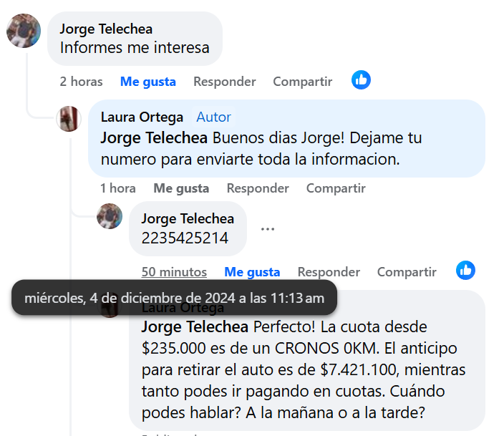This screenshot has height=436, width=504.
Task: Toggle Me gusta on the "Informes me interesa" comment
Action: click(x=148, y=82)
